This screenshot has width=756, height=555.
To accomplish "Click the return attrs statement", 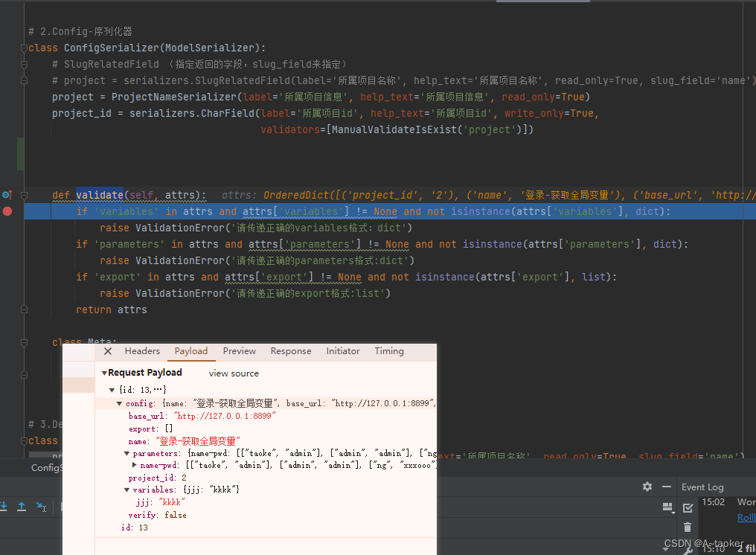I will tap(112, 309).
